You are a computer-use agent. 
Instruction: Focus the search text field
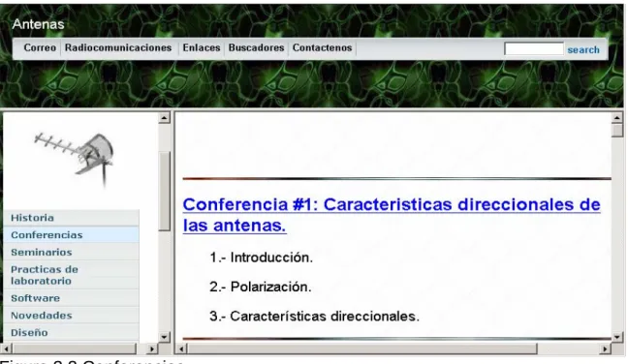(534, 49)
